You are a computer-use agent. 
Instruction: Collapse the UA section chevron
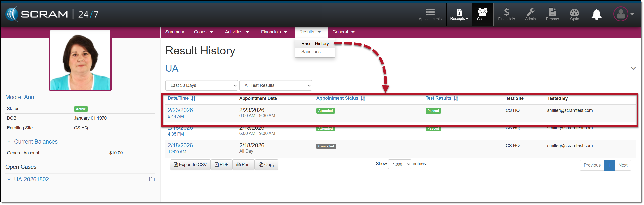click(633, 68)
